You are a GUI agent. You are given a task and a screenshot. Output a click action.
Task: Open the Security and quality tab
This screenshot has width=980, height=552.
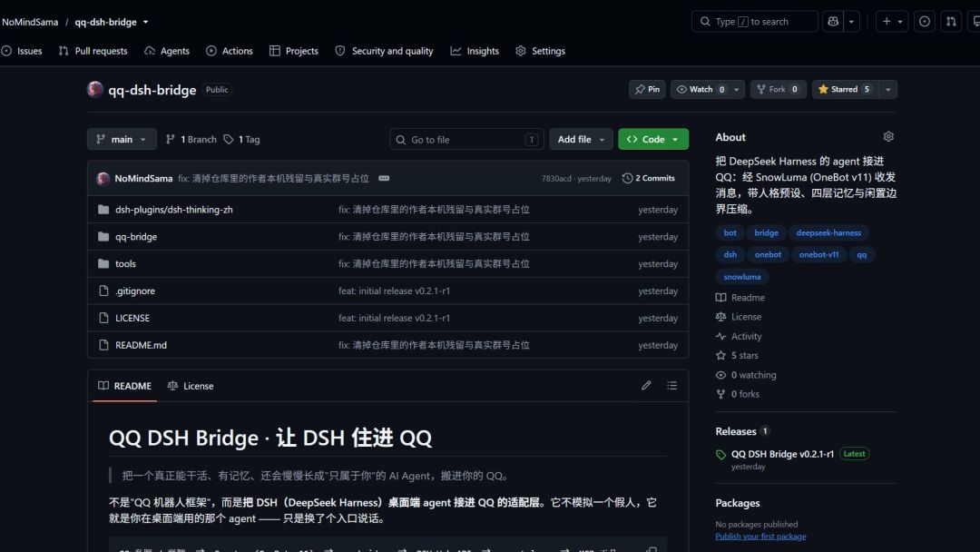pyautogui.click(x=384, y=51)
